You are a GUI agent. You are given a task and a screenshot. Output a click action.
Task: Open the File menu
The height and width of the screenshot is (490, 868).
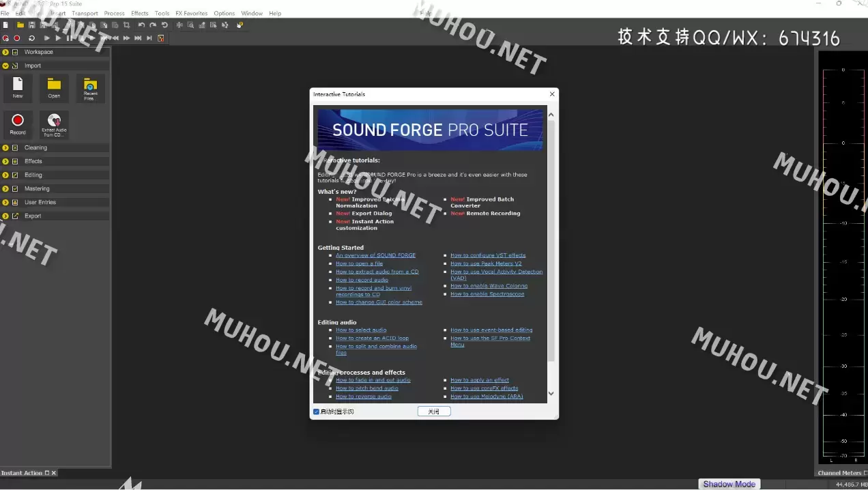coord(5,13)
